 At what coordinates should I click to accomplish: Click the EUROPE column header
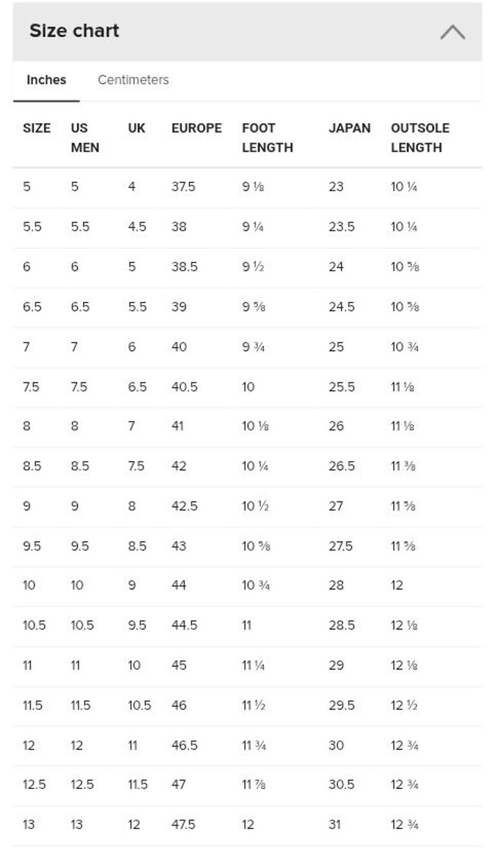point(196,128)
